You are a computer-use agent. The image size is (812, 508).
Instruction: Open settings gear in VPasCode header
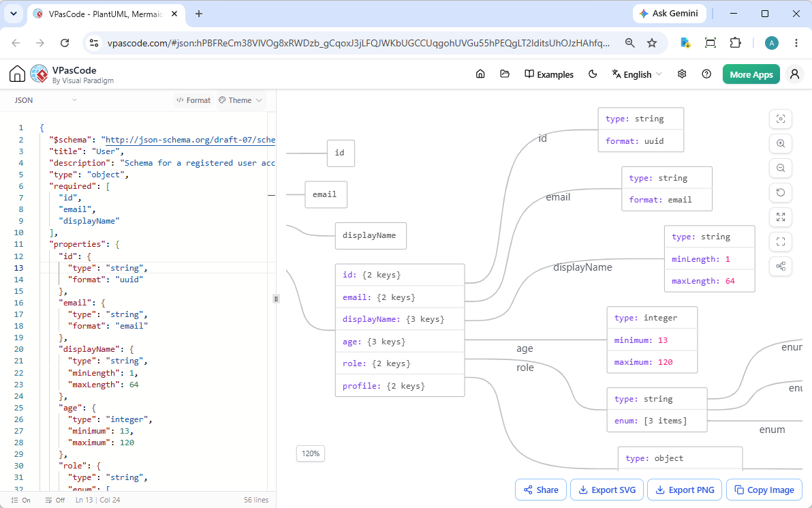[682, 74]
